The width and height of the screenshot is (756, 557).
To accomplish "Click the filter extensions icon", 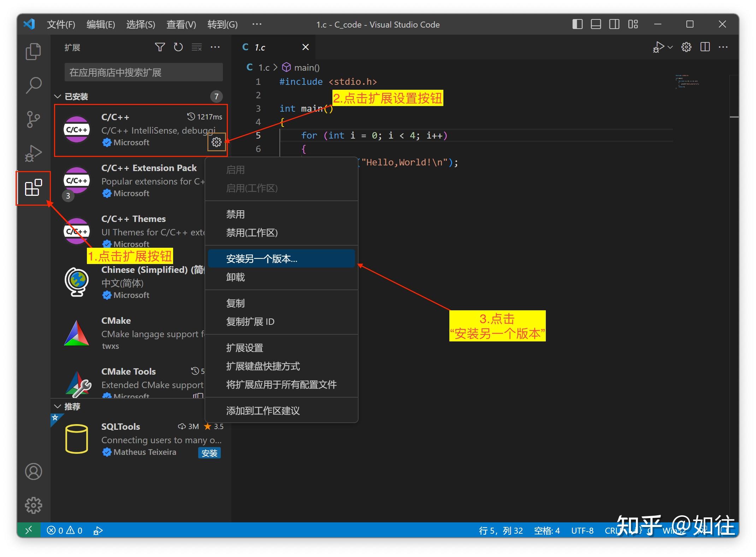I will point(160,47).
